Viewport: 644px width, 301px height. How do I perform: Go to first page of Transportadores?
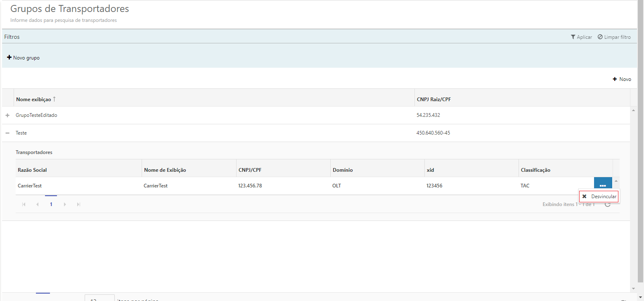pyautogui.click(x=24, y=204)
